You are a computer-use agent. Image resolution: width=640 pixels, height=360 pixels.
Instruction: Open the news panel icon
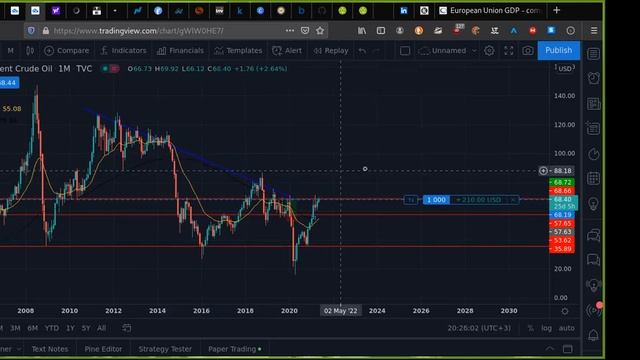(x=593, y=104)
